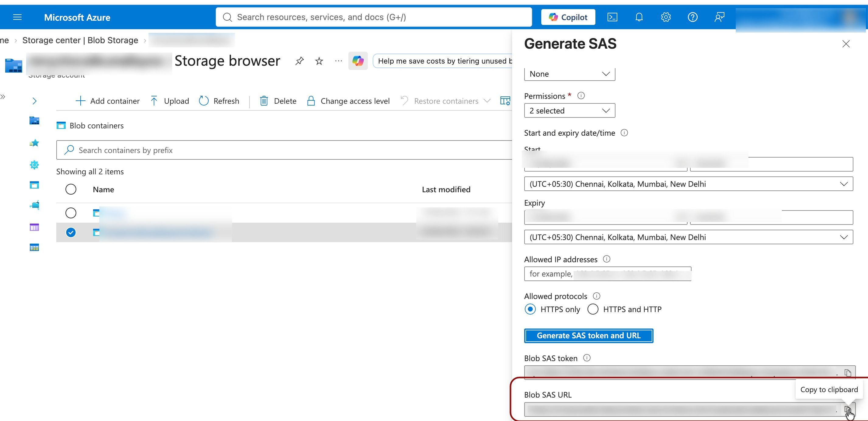
Task: Refresh the container list
Action: [219, 101]
